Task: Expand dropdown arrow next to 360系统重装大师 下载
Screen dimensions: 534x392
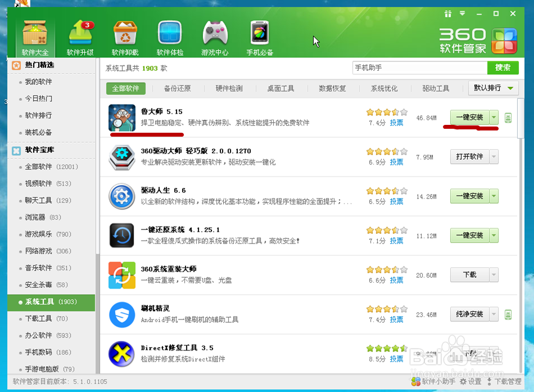Action: pos(494,275)
